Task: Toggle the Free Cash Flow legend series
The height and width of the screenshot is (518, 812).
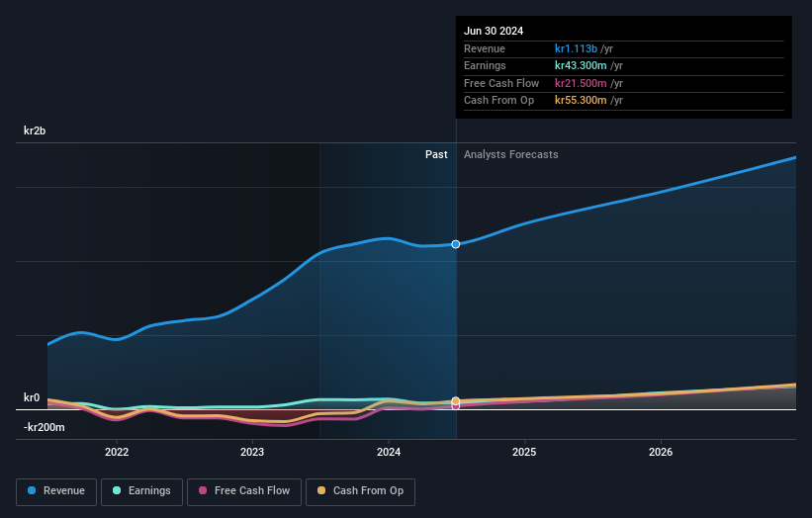Action: click(x=244, y=491)
